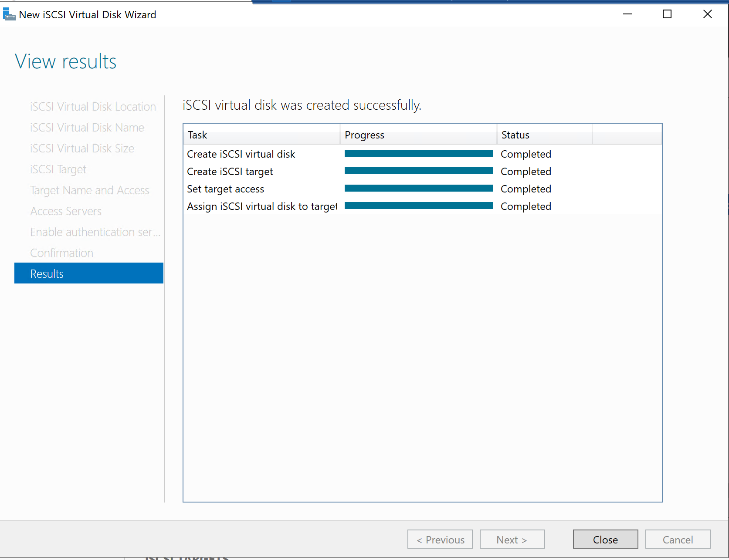Sort by the Status column header
This screenshot has height=560, width=729.
click(545, 135)
